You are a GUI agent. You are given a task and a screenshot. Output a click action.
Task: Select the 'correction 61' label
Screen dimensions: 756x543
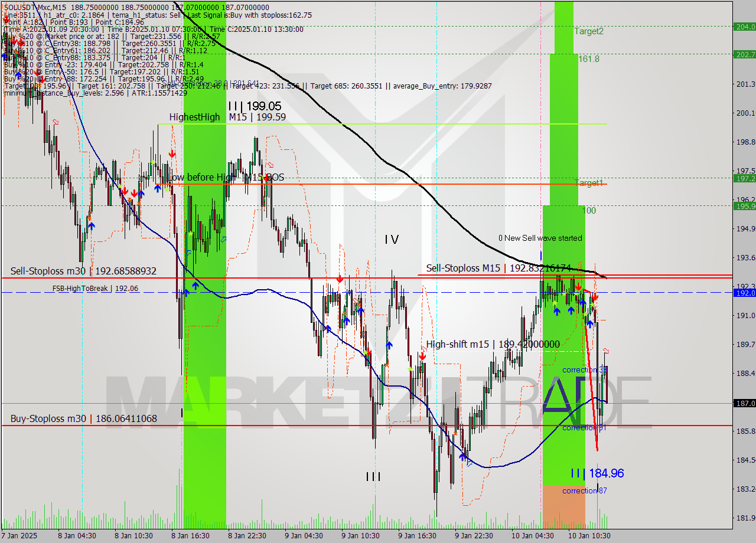pos(585,427)
